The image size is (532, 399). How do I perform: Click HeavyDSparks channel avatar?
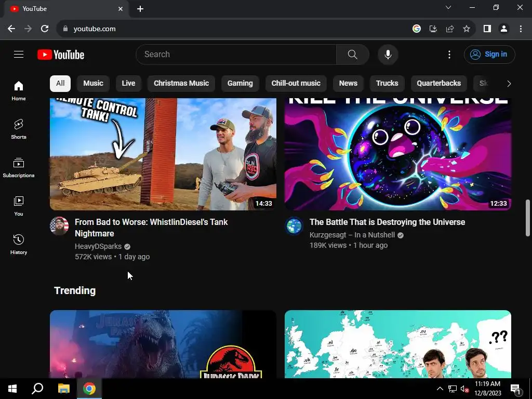coord(59,226)
